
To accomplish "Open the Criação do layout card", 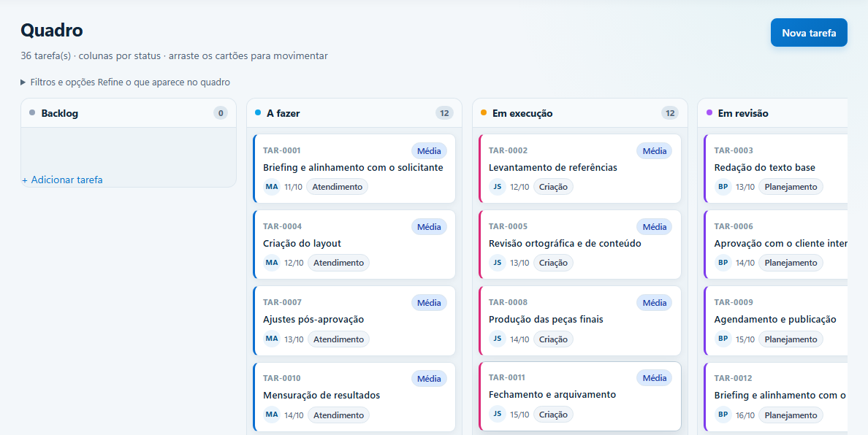I will pos(354,245).
